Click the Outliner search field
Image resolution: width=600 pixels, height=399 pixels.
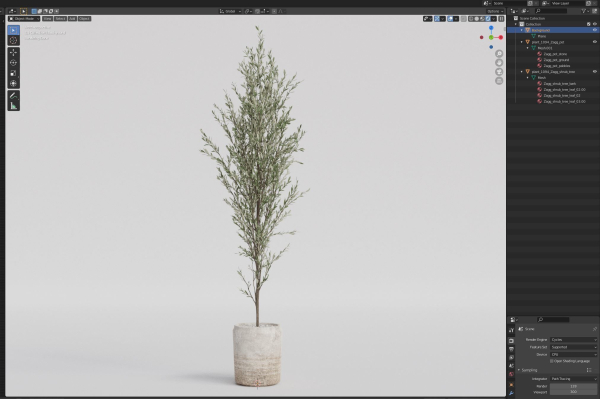point(551,11)
